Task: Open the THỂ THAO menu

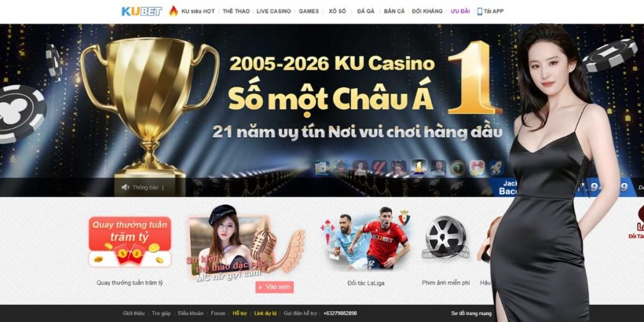Action: (236, 11)
